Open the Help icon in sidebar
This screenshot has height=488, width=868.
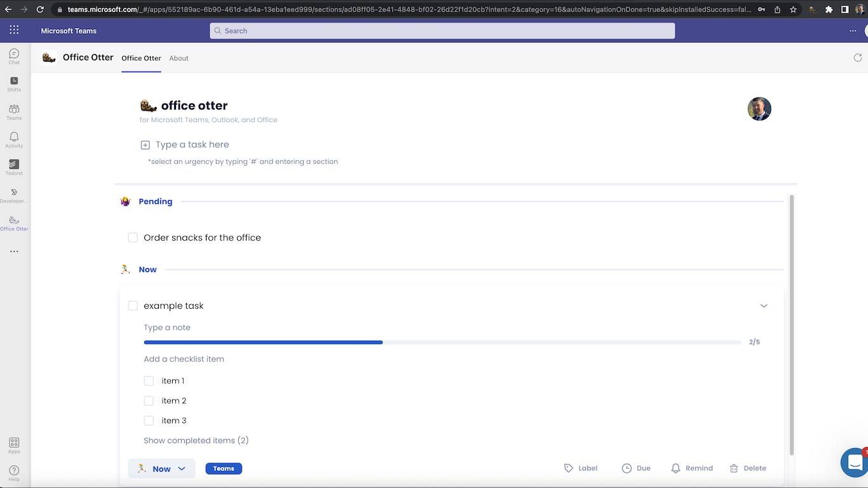click(x=14, y=473)
